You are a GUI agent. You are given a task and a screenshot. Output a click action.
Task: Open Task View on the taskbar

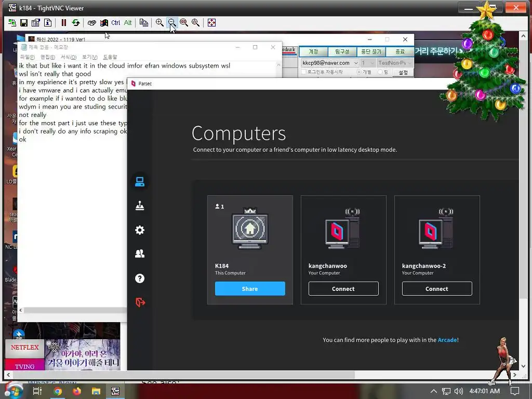(37, 391)
